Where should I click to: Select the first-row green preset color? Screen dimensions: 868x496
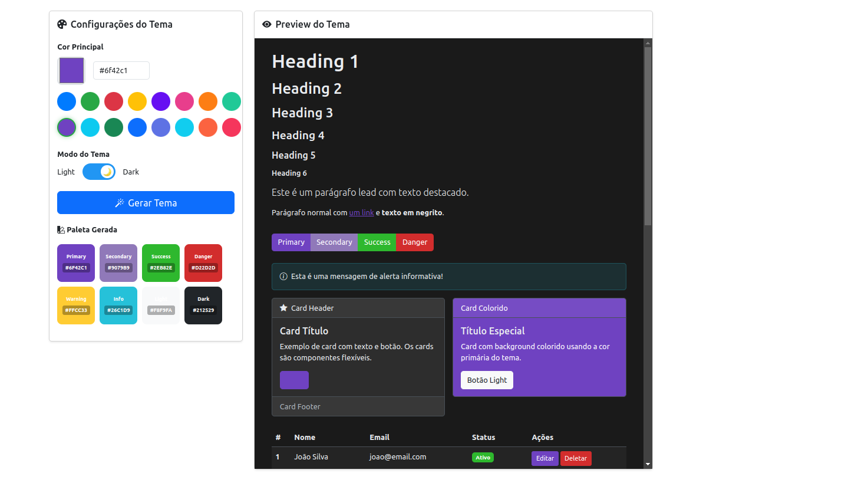[x=90, y=101]
